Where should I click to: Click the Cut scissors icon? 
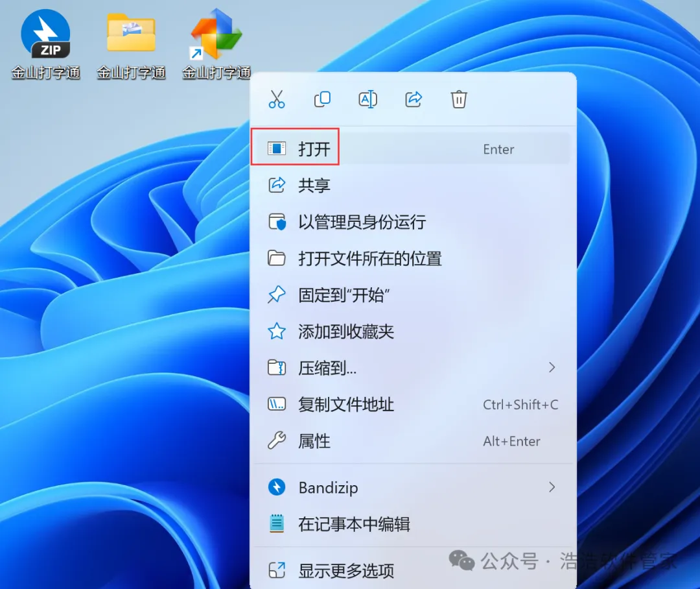click(277, 99)
